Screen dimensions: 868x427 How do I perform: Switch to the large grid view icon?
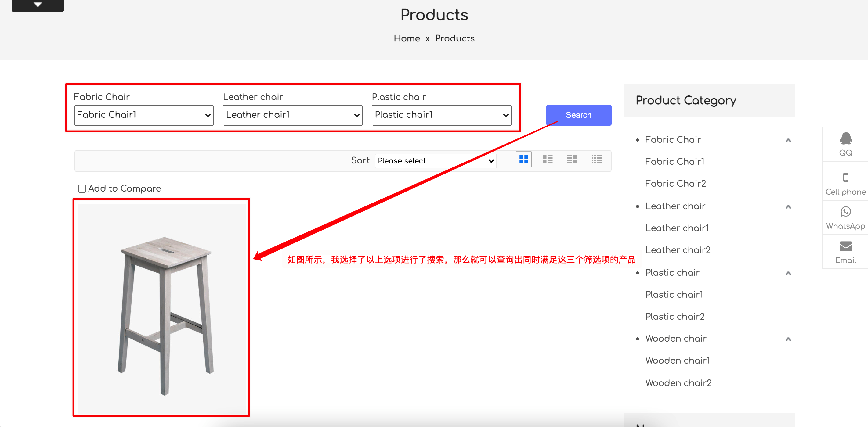523,159
